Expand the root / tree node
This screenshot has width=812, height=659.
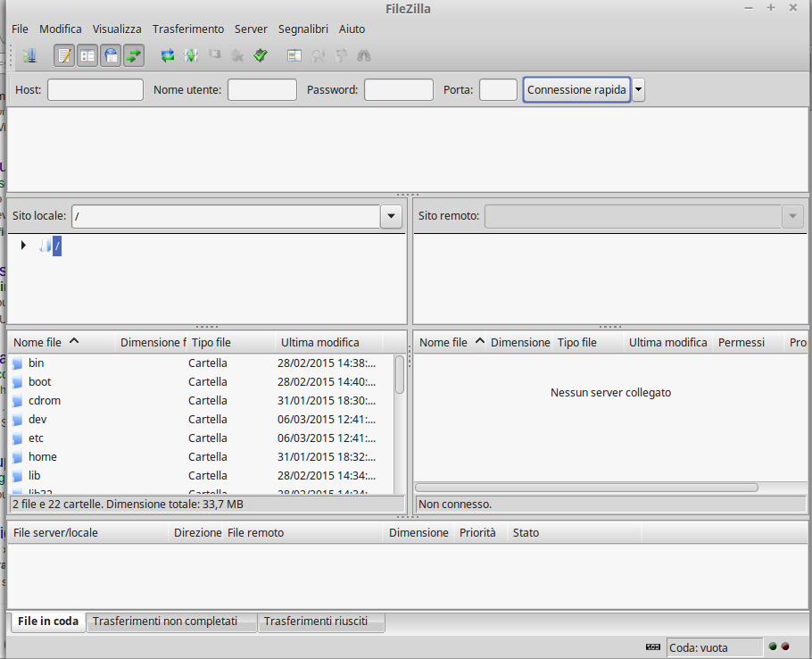pos(23,245)
